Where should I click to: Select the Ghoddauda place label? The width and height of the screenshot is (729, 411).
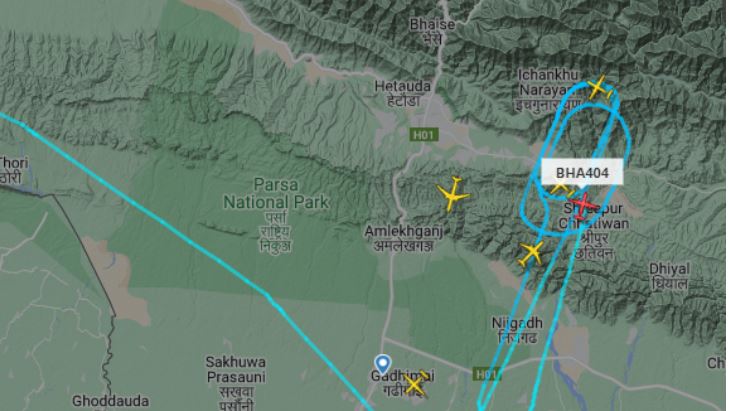tap(111, 401)
